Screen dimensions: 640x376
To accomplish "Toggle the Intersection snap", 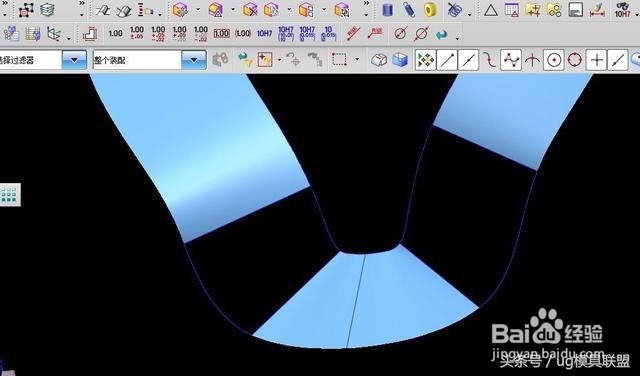I will (532, 60).
